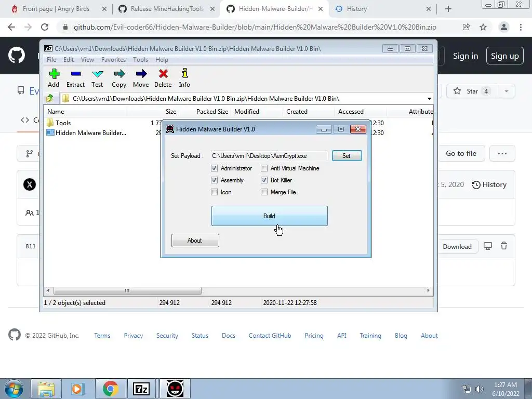This screenshot has height=399, width=532.
Task: Uncheck the Bot Killer checkbox
Action: click(x=264, y=180)
